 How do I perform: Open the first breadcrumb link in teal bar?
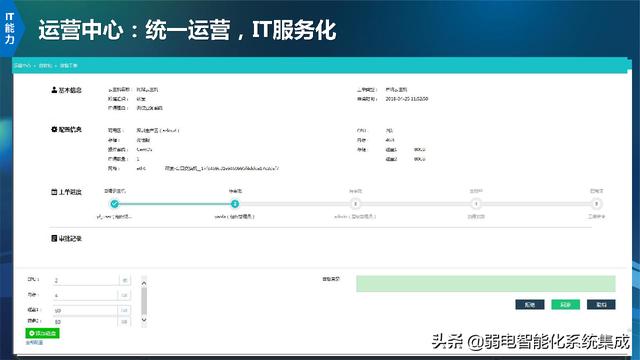click(22, 66)
